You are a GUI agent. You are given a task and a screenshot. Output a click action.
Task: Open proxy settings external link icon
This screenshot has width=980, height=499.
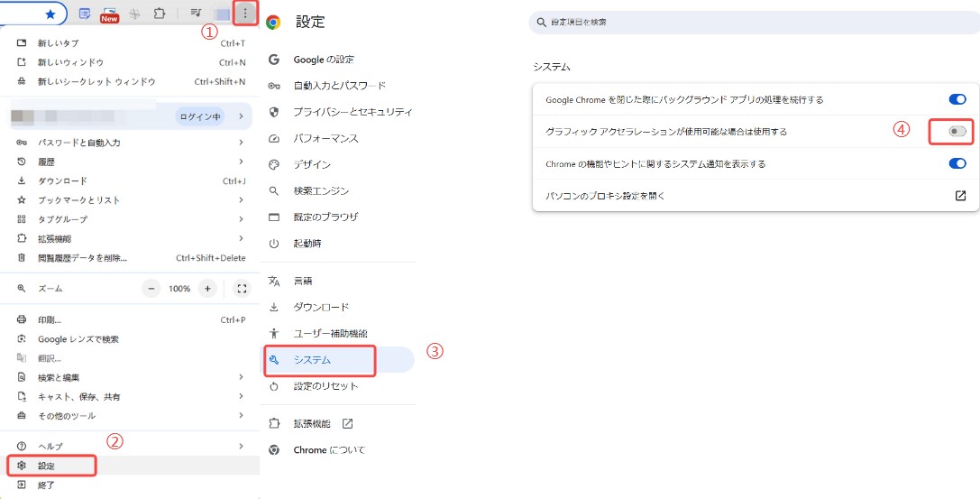[960, 196]
